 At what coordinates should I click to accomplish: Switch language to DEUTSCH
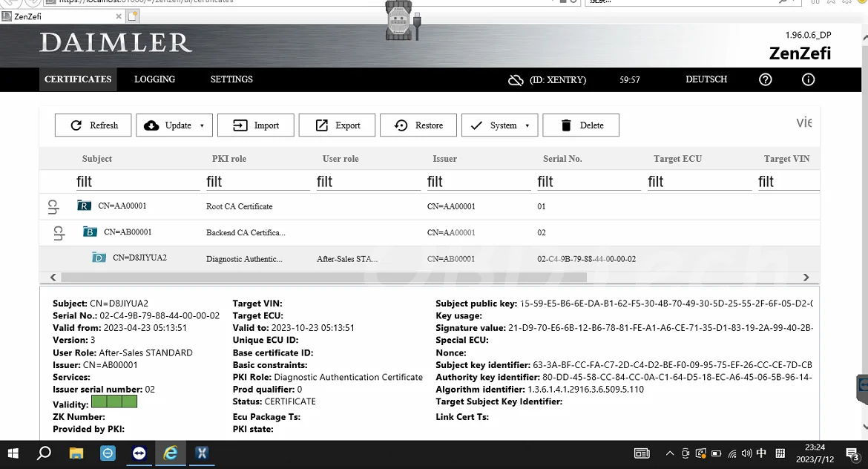click(x=706, y=79)
